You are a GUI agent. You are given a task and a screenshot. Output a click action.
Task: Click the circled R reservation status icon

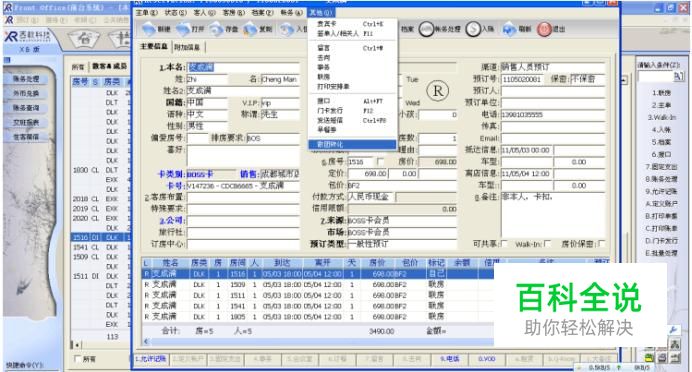pyautogui.click(x=437, y=91)
